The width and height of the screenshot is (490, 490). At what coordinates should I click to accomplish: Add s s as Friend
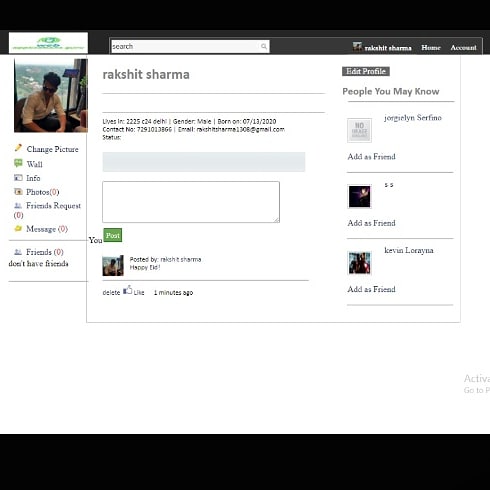[x=371, y=223]
